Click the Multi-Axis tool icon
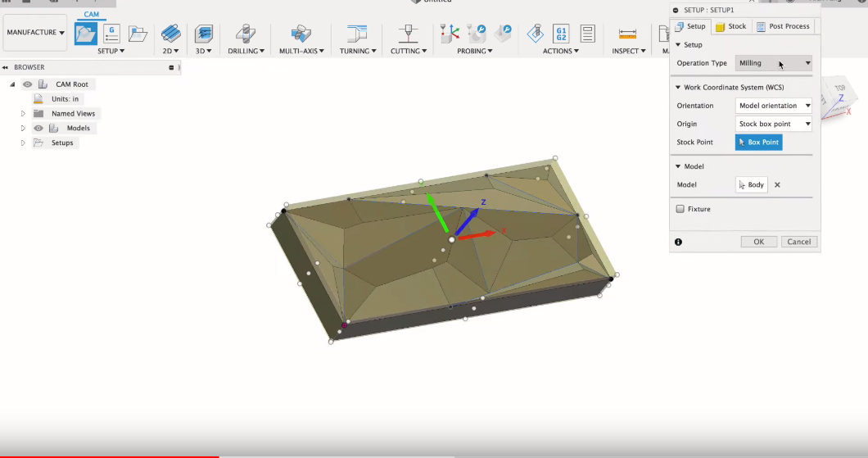The width and height of the screenshot is (868, 458). (x=301, y=34)
